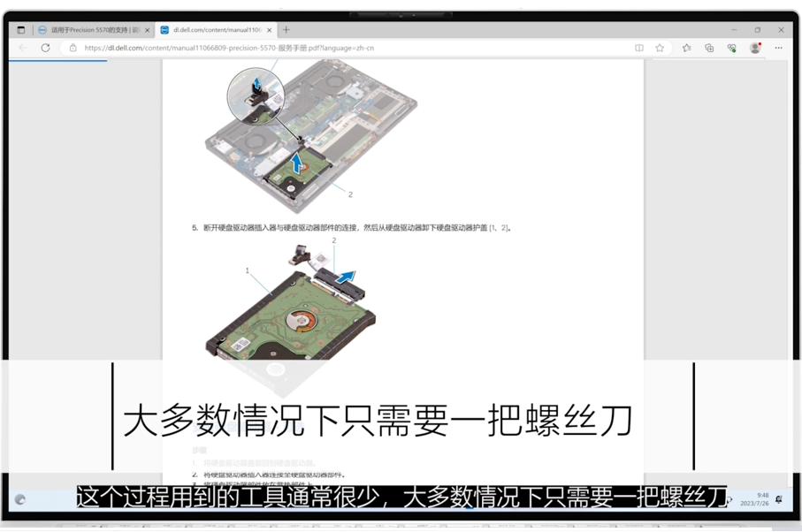Click the browser profile avatar
802x532 pixels.
755,48
